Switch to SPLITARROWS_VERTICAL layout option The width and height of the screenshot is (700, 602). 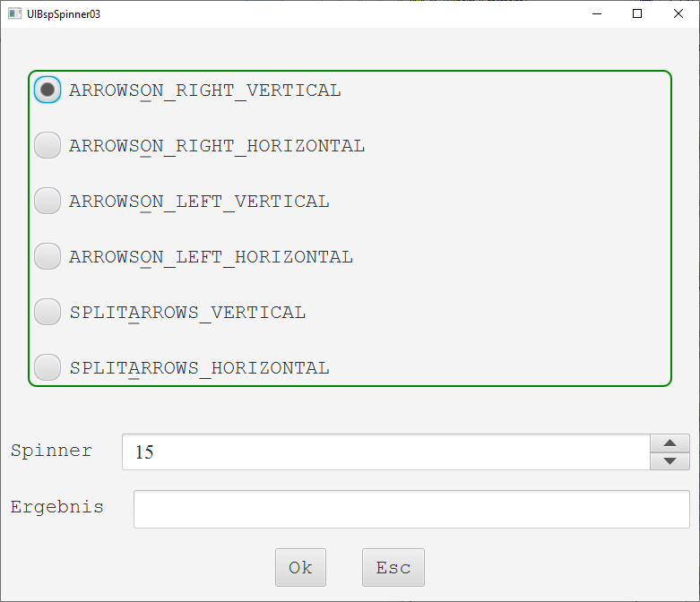click(x=48, y=312)
